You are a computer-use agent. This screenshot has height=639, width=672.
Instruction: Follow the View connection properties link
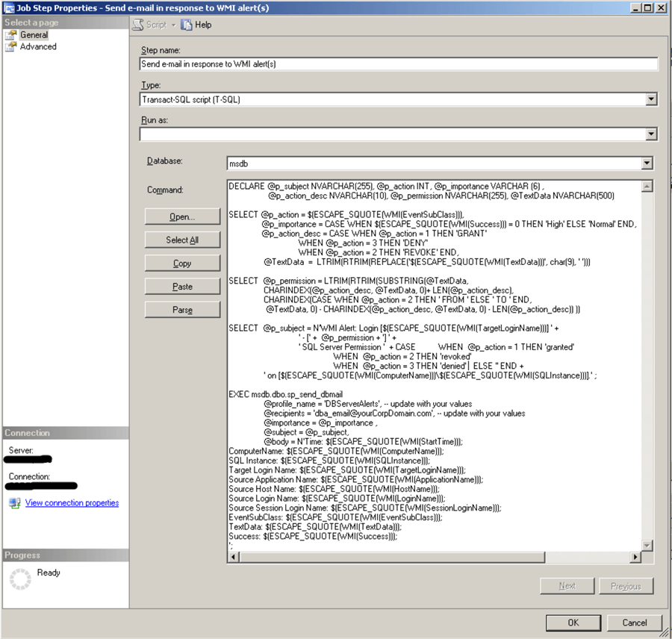(x=72, y=502)
